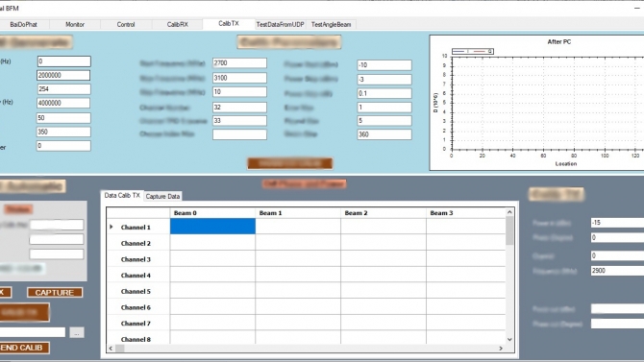
Task: Switch to the Monitor tab
Action: click(75, 25)
